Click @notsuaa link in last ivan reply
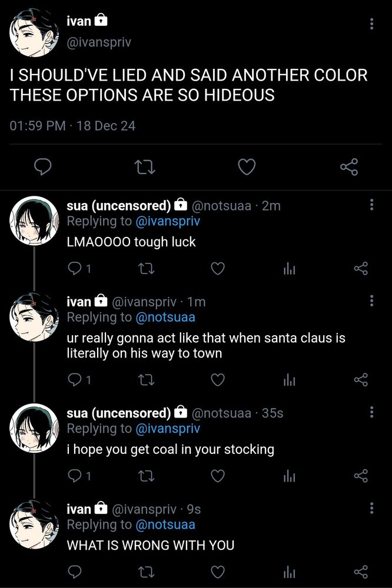 165,524
